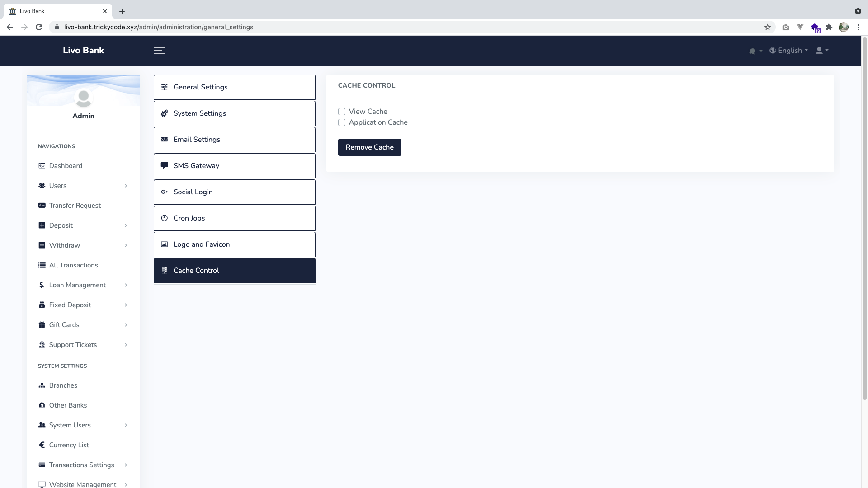Open the notifications bell dropdown
Viewport: 868px width, 488px height.
tap(755, 51)
